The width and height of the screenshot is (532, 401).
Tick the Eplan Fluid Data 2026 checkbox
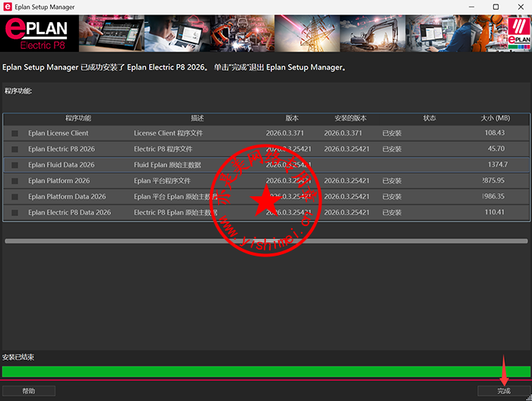click(15, 165)
